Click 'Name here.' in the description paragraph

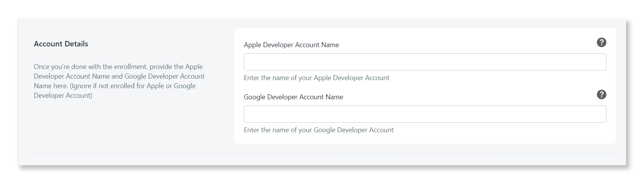[x=51, y=86]
